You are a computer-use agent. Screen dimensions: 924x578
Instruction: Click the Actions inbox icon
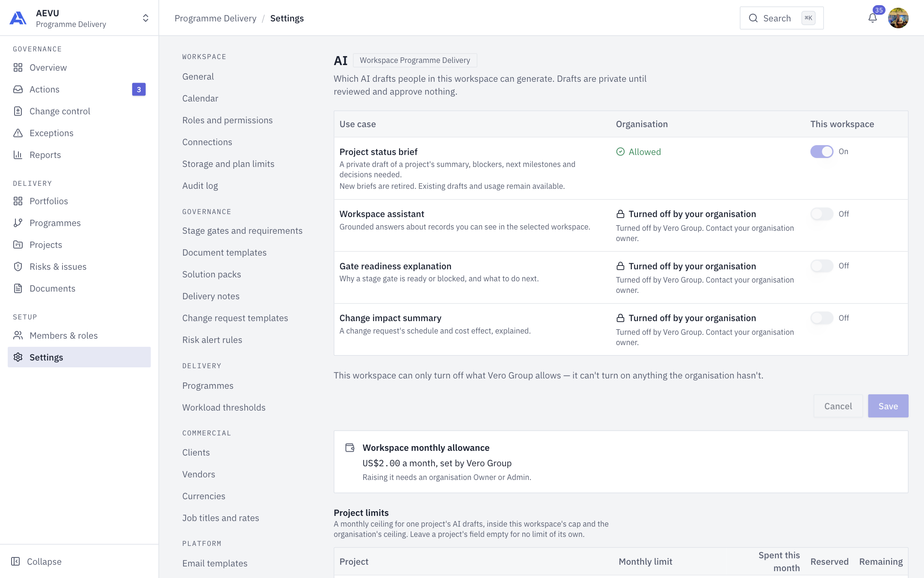point(18,89)
